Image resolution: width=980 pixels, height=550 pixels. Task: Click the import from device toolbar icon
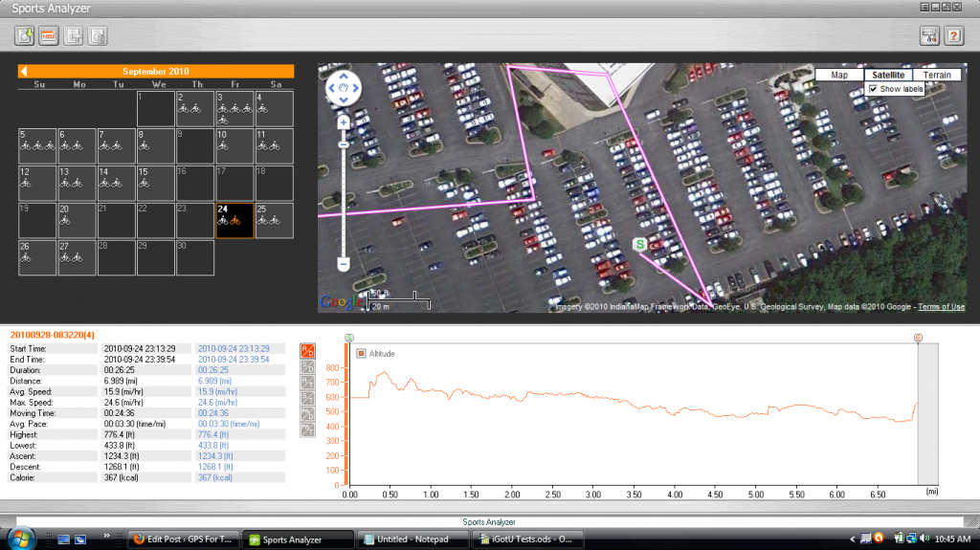(24, 36)
